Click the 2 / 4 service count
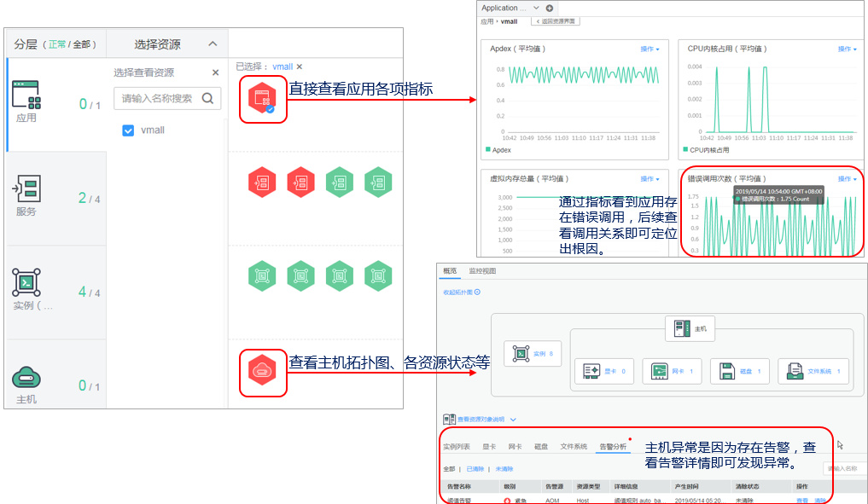This screenshot has width=868, height=504. 90,198
